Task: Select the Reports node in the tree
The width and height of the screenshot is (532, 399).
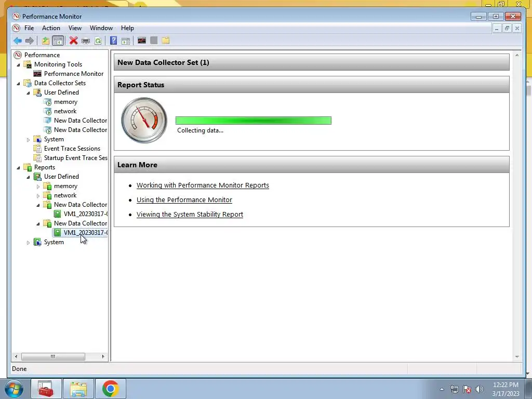Action: [45, 167]
